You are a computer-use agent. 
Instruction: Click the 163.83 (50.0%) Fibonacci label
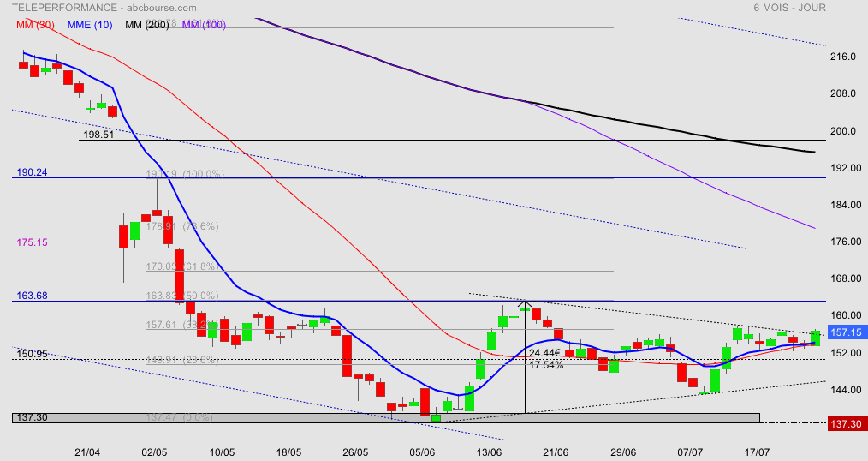[182, 296]
